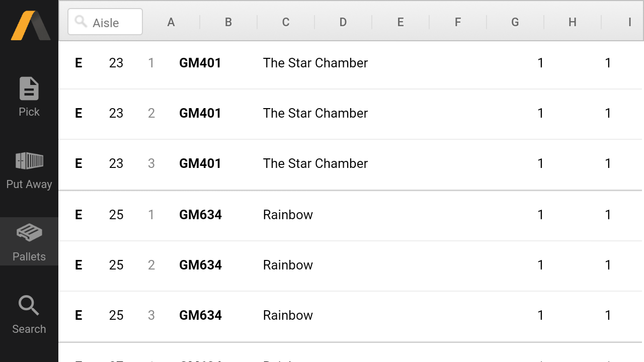The height and width of the screenshot is (362, 644).
Task: Switch to aisle F tab
Action: pyautogui.click(x=458, y=22)
